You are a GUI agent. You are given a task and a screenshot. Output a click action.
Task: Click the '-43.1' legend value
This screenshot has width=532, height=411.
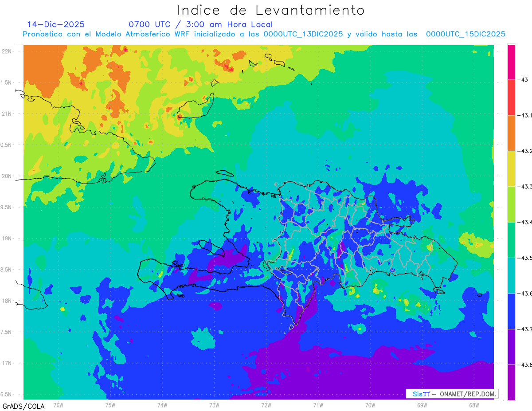pyautogui.click(x=525, y=115)
